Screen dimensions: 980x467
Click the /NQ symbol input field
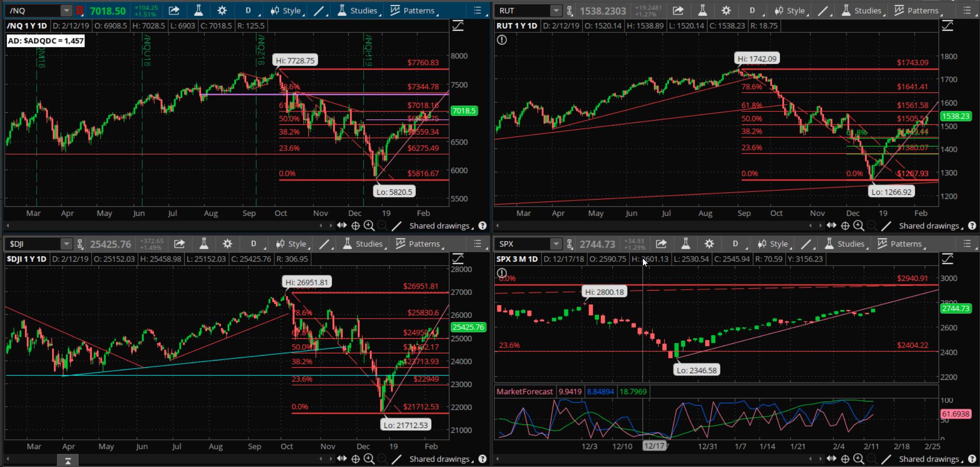(34, 11)
